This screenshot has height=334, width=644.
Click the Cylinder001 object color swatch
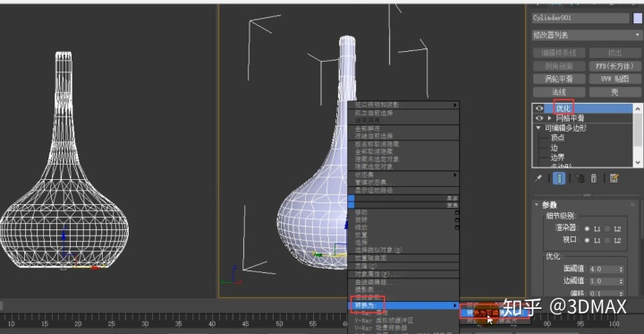(x=638, y=18)
